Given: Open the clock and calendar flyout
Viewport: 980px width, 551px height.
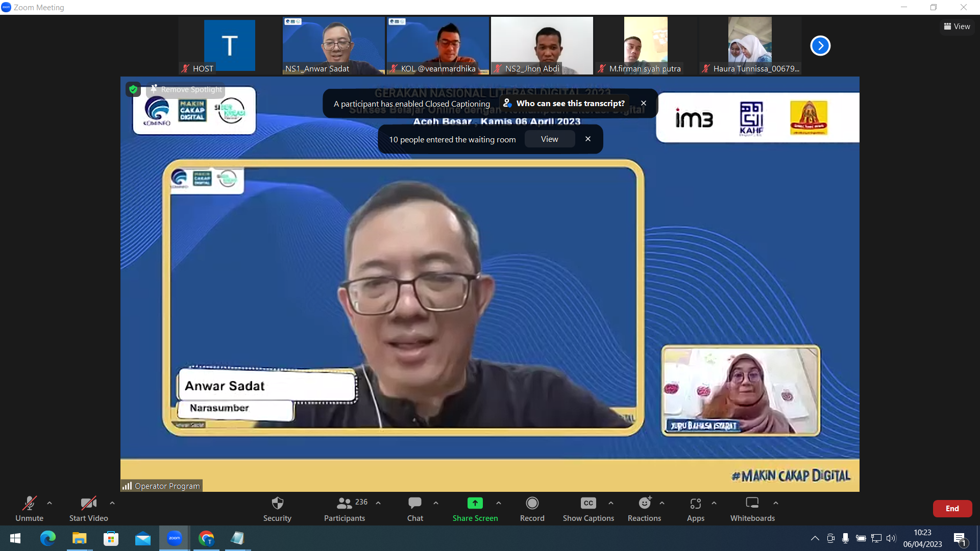Looking at the screenshot, I should click(922, 538).
